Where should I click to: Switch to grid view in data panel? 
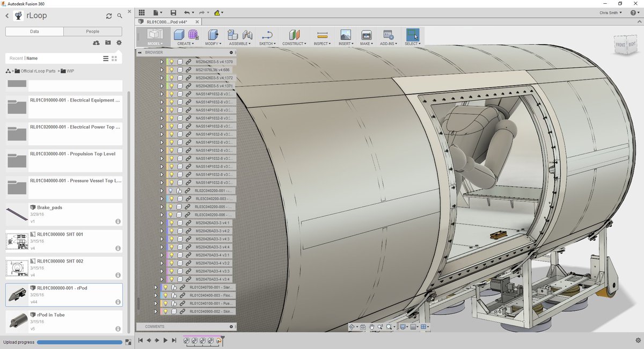[x=114, y=58]
